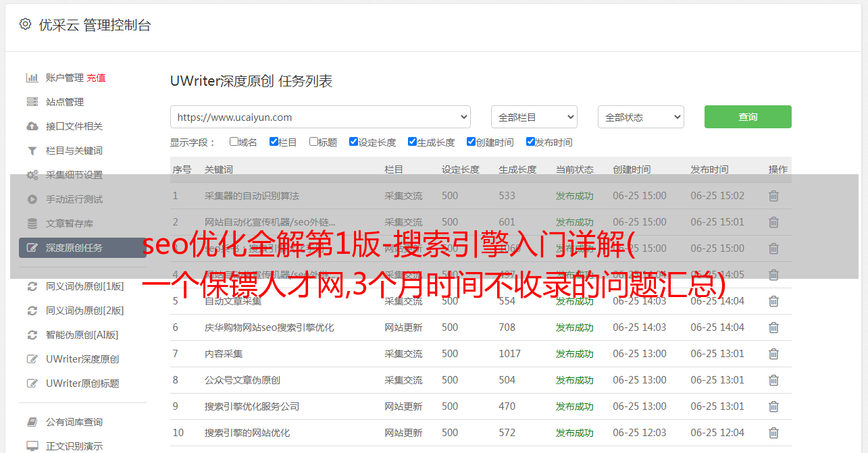
Task: Click the funnel icon for 栏目与关键词
Action: point(32,151)
